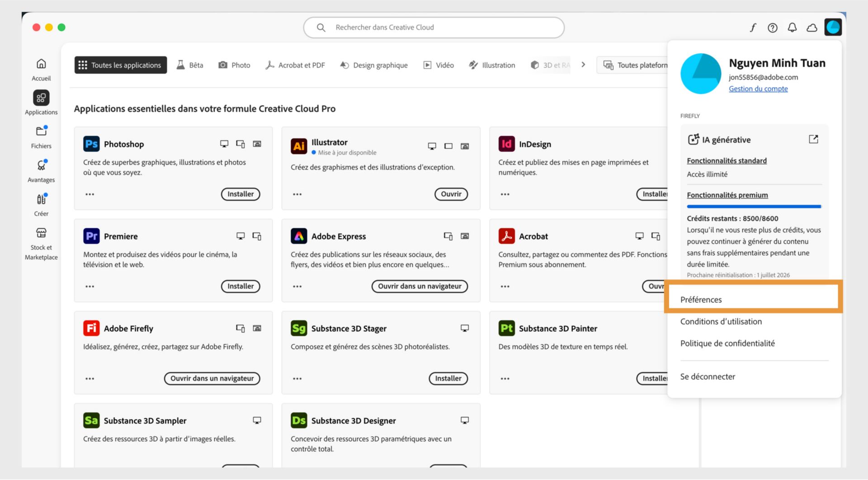868x480 pixels.
Task: Click the fonts f icon in header
Action: point(753,28)
